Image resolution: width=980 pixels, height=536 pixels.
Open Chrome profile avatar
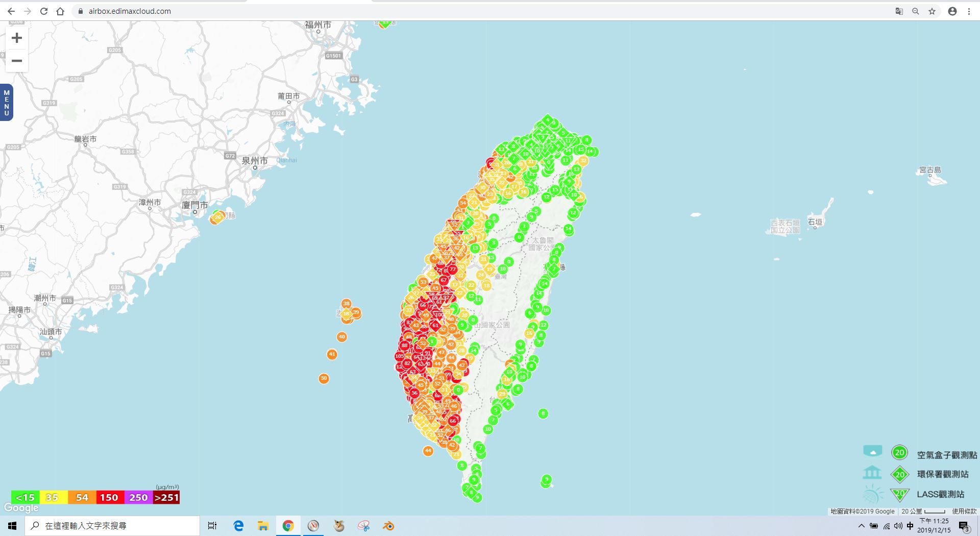point(952,11)
